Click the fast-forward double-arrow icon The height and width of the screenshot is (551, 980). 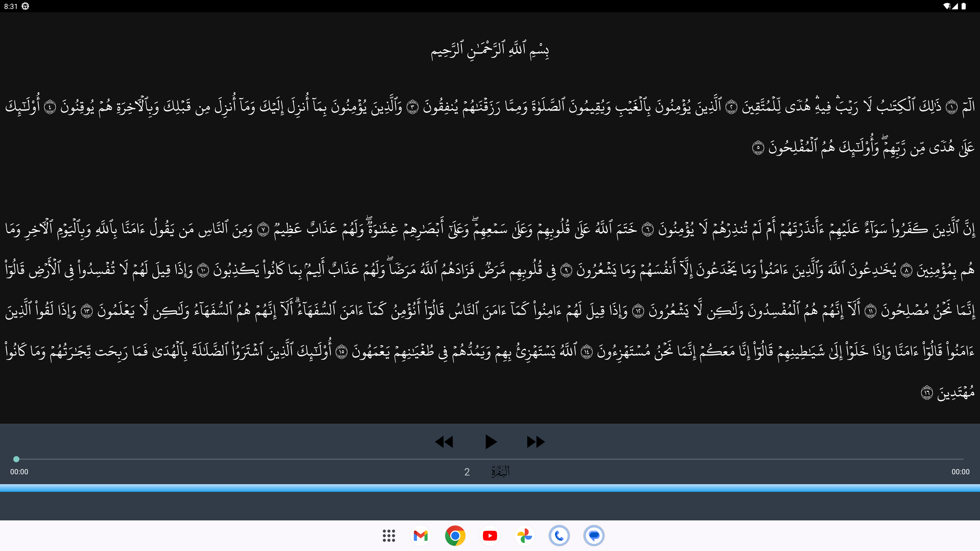click(536, 442)
